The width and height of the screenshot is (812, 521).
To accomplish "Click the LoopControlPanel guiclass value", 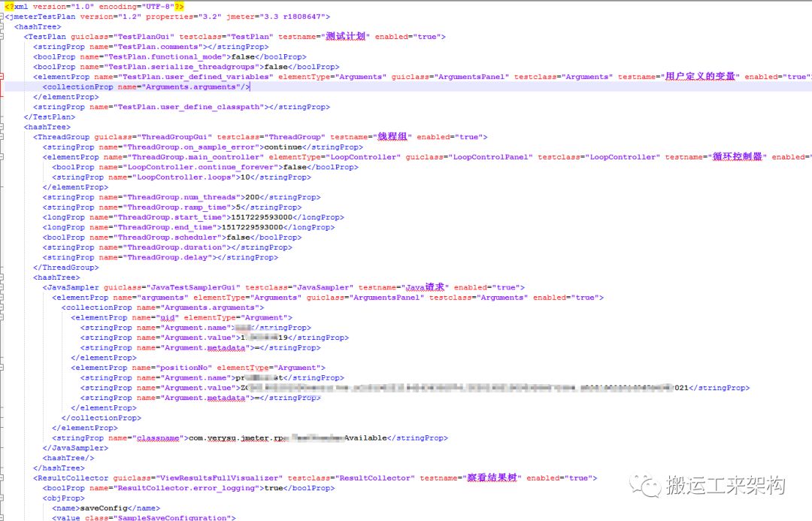I will tap(490, 157).
